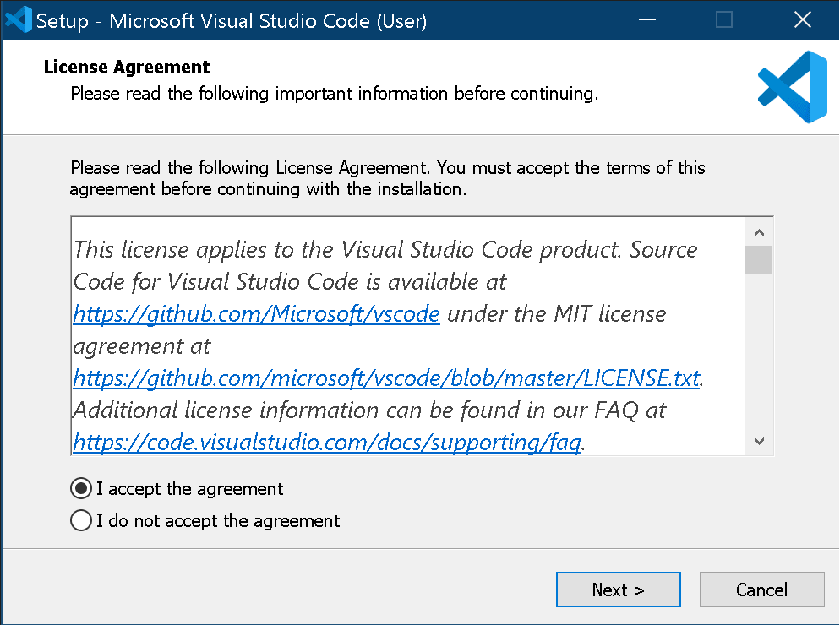Click the large VS Code logo in header
840x625 pixels.
pyautogui.click(x=793, y=87)
